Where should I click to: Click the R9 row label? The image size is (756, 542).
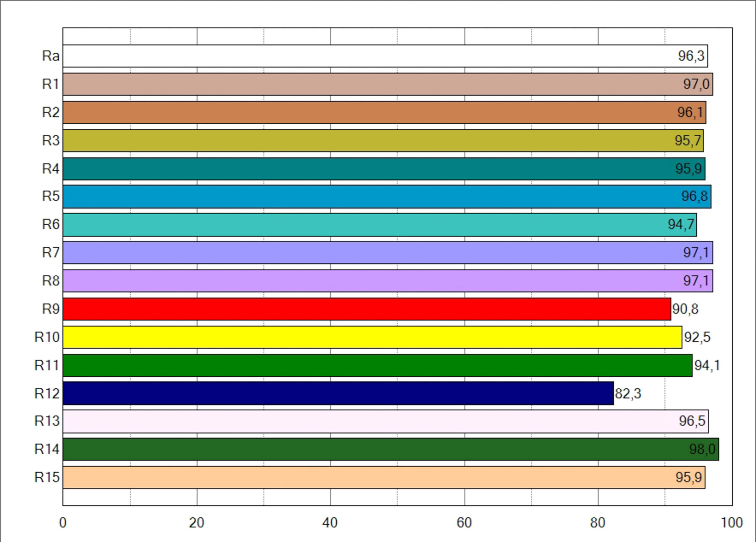51,309
